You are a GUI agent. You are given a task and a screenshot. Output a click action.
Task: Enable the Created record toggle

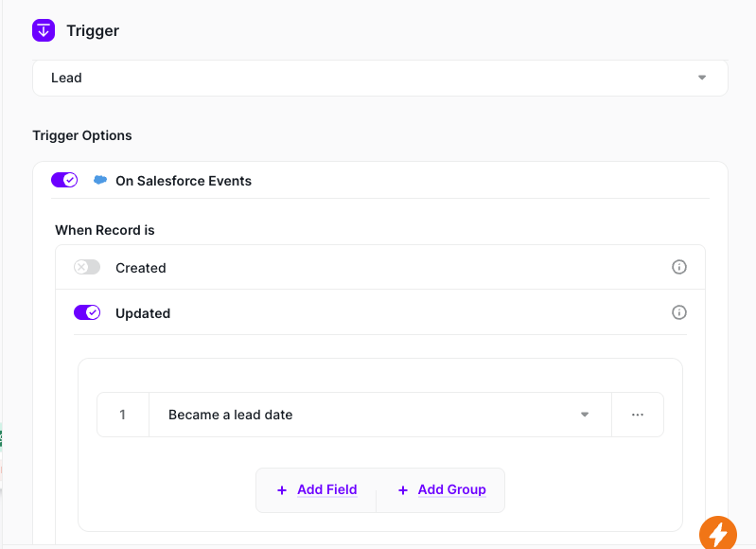[87, 268]
